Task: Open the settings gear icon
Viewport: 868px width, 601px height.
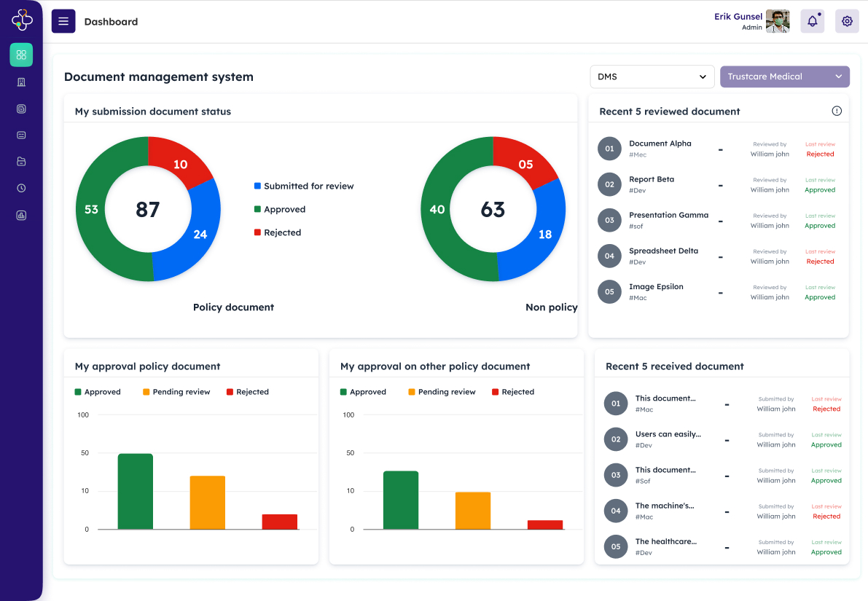Action: [x=847, y=21]
